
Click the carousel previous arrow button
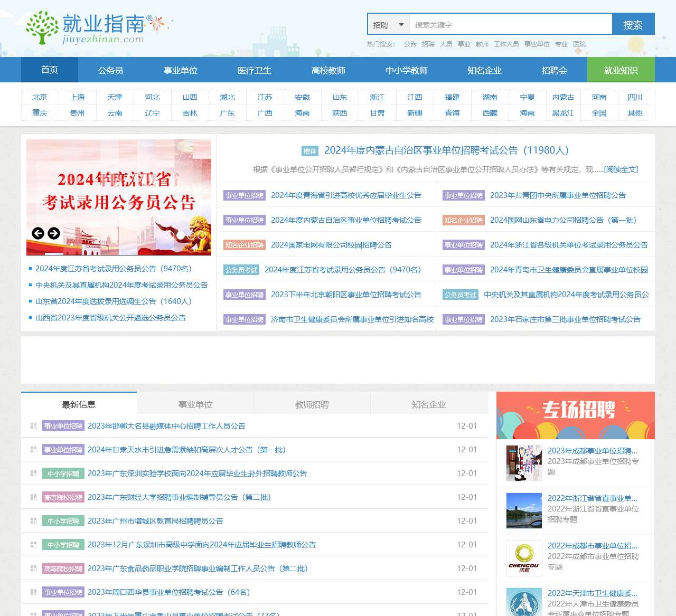pyautogui.click(x=38, y=233)
